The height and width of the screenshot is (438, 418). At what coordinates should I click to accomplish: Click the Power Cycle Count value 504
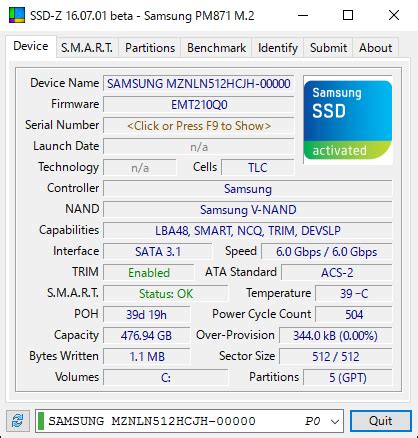(354, 315)
